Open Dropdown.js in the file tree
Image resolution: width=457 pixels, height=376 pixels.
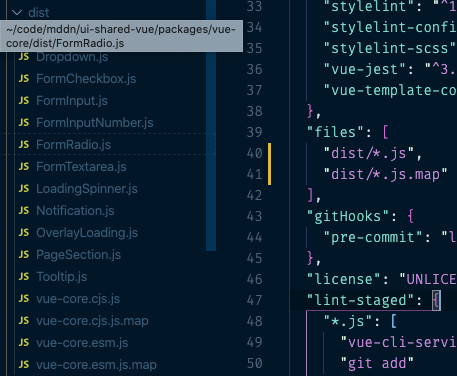[x=72, y=57]
